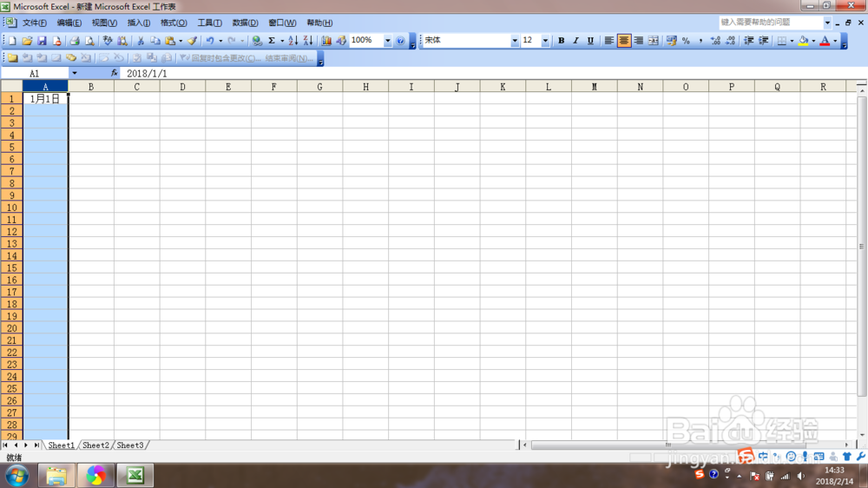The width and height of the screenshot is (868, 488).
Task: Open Excel Help question mark icon
Action: pos(400,41)
